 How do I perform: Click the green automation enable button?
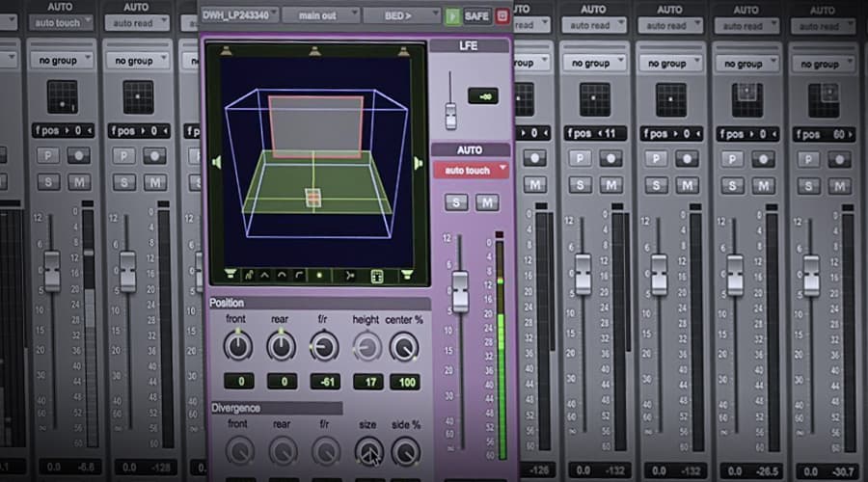(451, 16)
